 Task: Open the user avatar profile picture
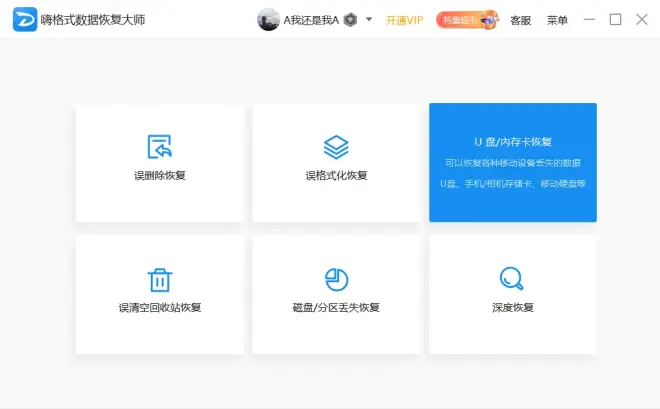[x=268, y=19]
